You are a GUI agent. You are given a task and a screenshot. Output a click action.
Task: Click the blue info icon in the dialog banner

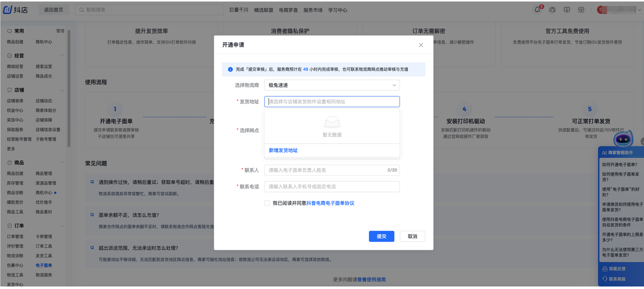[x=230, y=69]
